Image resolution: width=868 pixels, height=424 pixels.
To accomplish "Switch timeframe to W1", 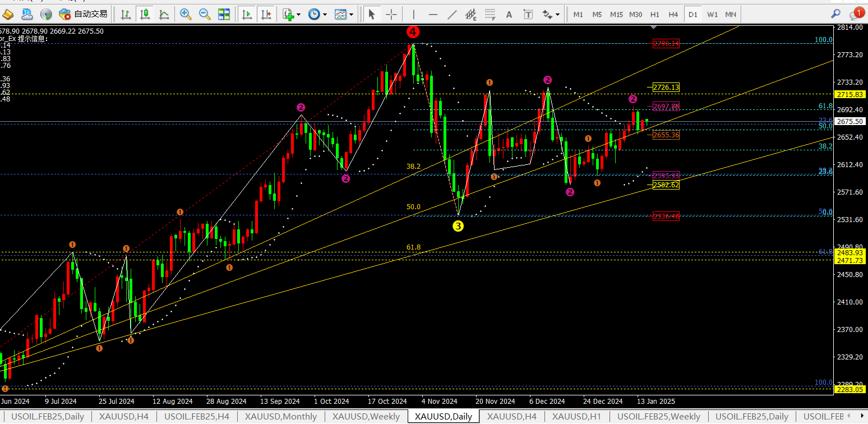I will (x=712, y=14).
